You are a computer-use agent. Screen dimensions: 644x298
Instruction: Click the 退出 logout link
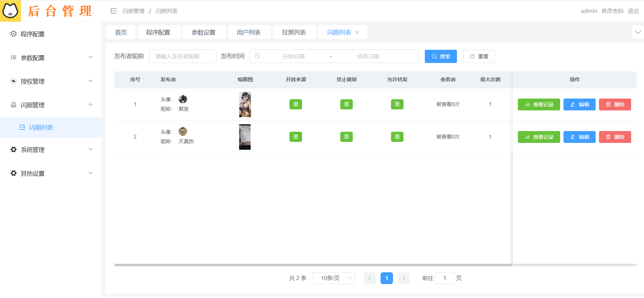tap(633, 11)
